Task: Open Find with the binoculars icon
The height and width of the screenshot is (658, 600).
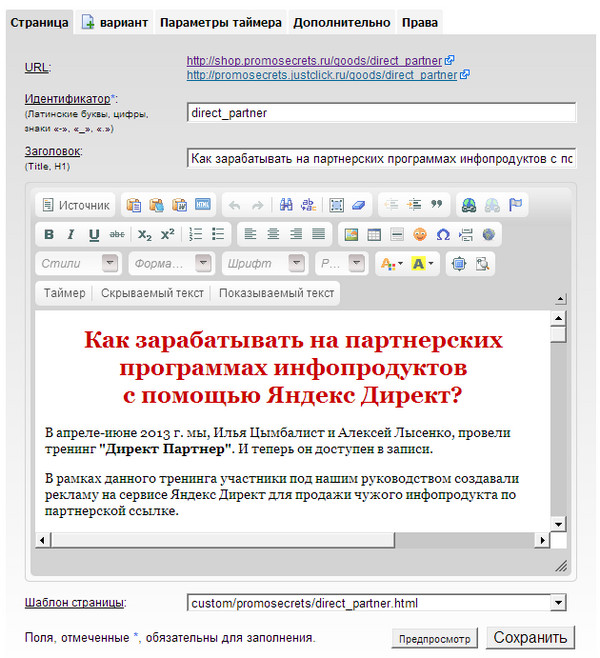Action: click(286, 205)
